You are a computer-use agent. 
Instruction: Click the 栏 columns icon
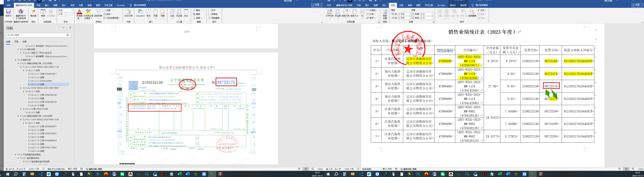point(362,12)
